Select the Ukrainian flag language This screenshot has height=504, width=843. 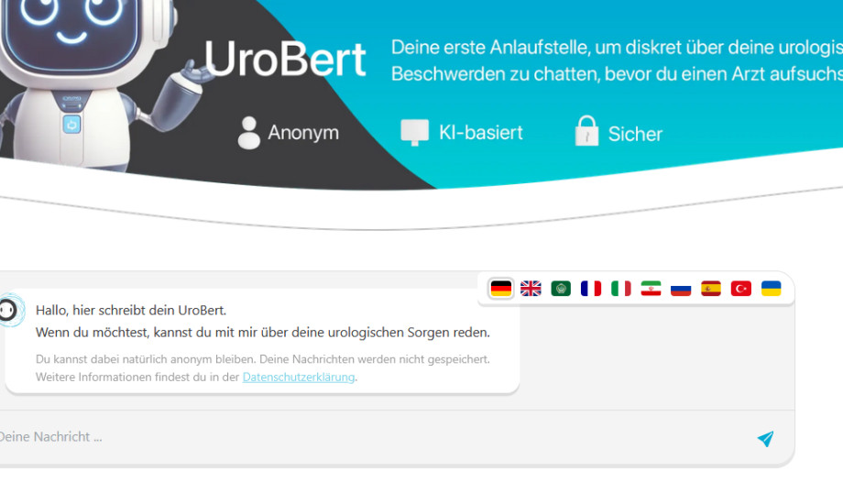click(x=772, y=289)
